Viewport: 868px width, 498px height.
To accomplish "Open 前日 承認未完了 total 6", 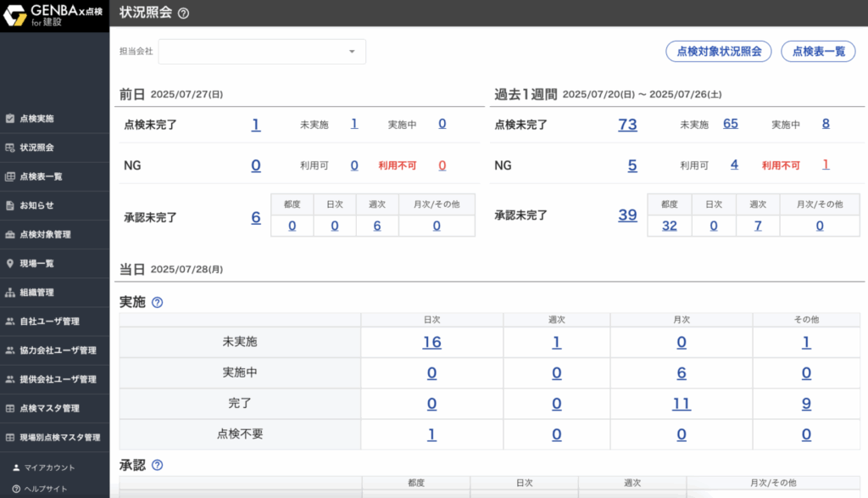I will point(256,217).
